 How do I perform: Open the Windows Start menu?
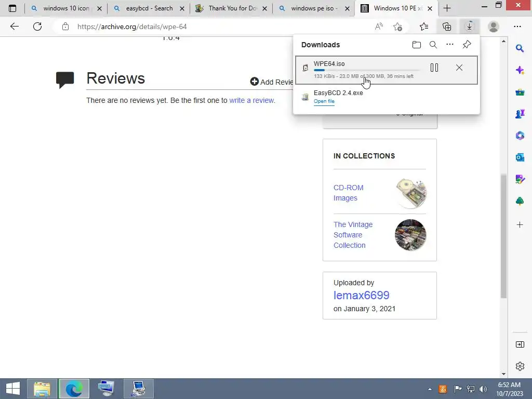(13, 389)
